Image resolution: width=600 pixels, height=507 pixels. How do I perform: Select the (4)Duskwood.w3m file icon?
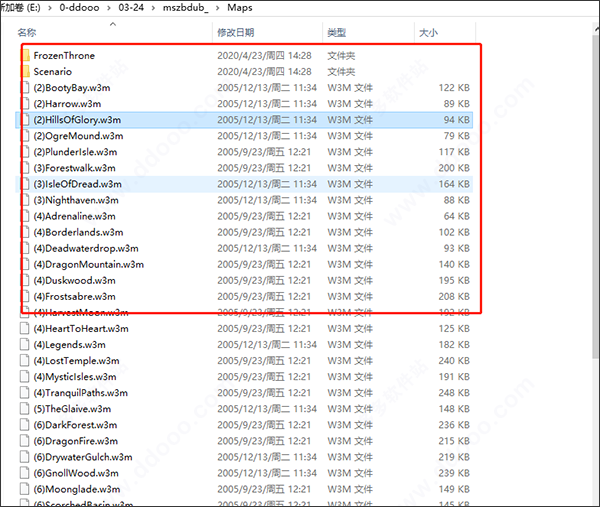(x=25, y=280)
